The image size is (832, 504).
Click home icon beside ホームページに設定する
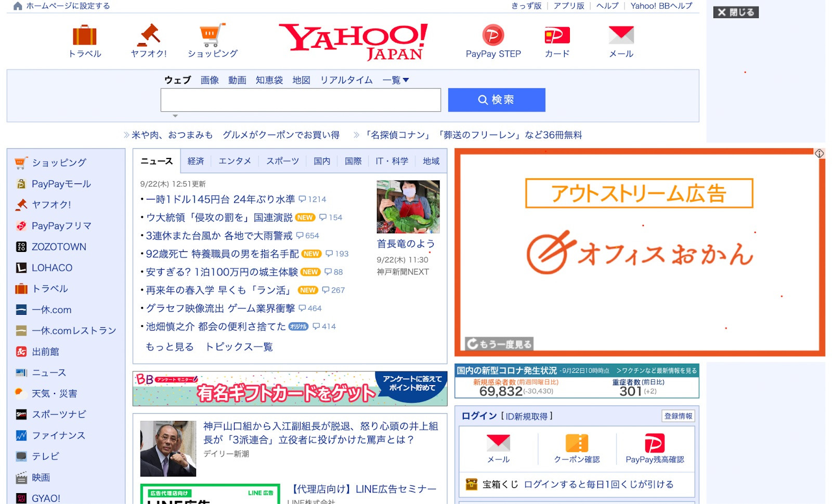18,6
